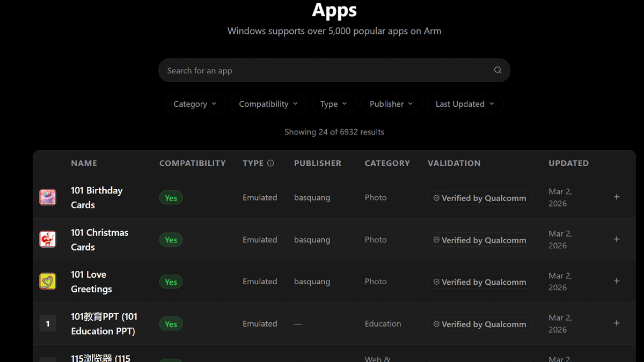Image resolution: width=644 pixels, height=362 pixels.
Task: Click basquang publisher for 101 Love Greetings
Action: coord(312,281)
